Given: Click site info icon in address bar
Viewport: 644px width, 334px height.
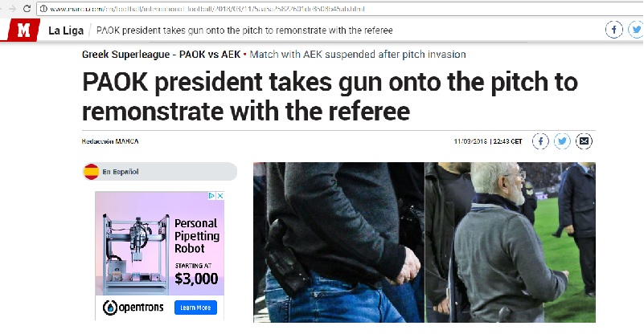Looking at the screenshot, I should point(43,9).
